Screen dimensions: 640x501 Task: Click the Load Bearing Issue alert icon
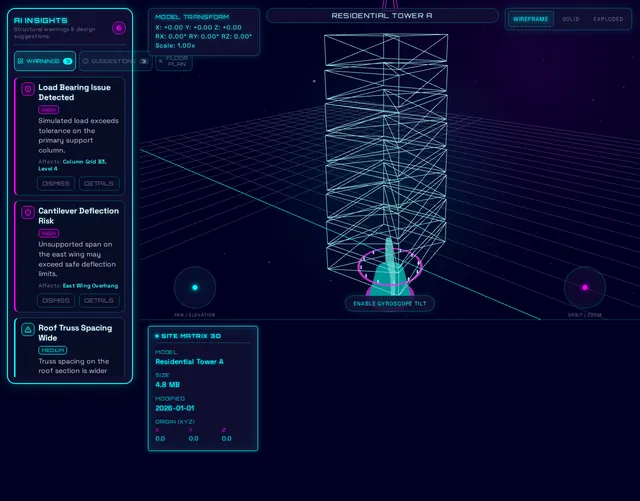(x=28, y=89)
